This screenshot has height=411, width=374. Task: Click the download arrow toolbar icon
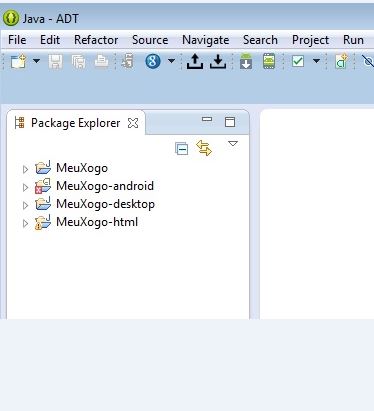[x=218, y=62]
